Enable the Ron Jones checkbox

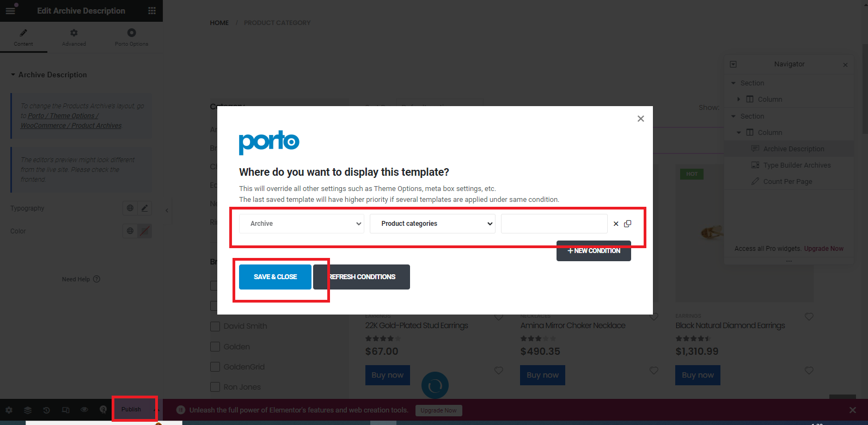215,387
